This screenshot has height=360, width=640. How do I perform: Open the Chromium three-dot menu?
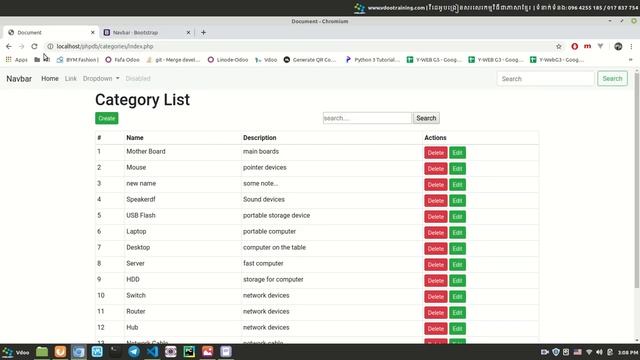631,47
